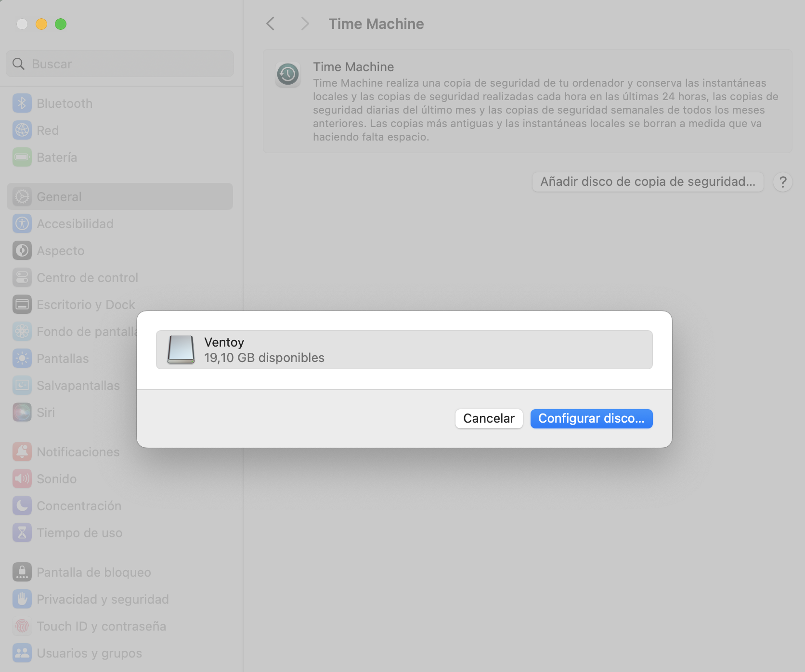Click the Accesibilidad icon

pyautogui.click(x=22, y=224)
